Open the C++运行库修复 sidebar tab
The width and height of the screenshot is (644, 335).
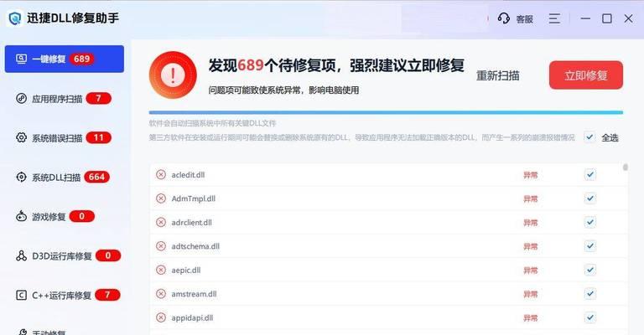pyautogui.click(x=65, y=296)
